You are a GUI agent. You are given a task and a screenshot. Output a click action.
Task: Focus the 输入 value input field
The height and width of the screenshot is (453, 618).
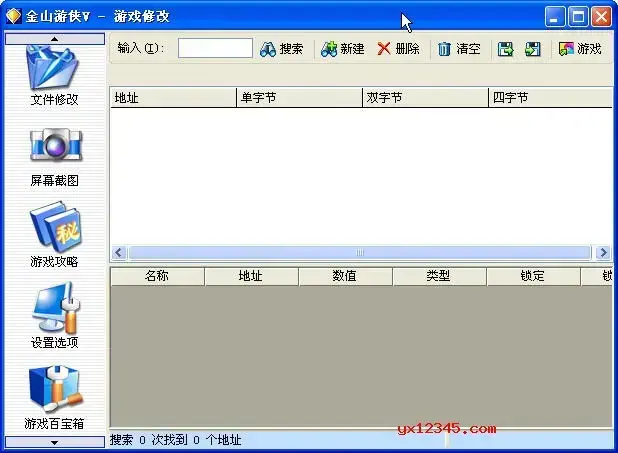215,48
